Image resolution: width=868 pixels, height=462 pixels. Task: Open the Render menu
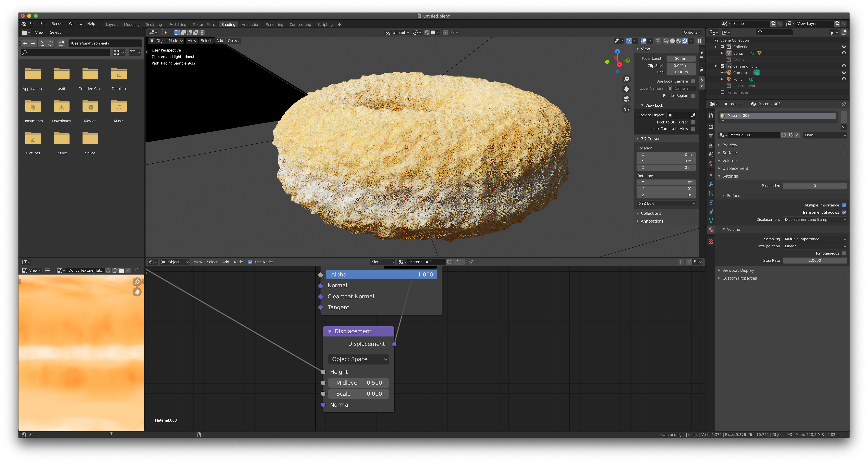(x=58, y=24)
